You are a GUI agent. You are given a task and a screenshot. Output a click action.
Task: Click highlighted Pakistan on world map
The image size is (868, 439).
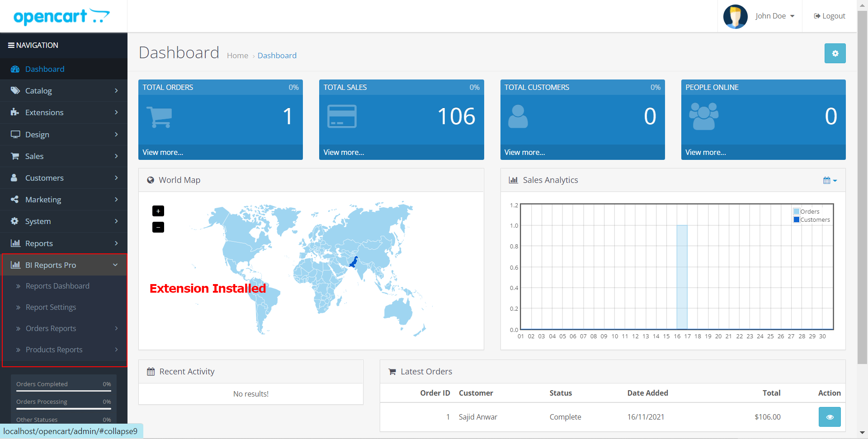click(354, 262)
